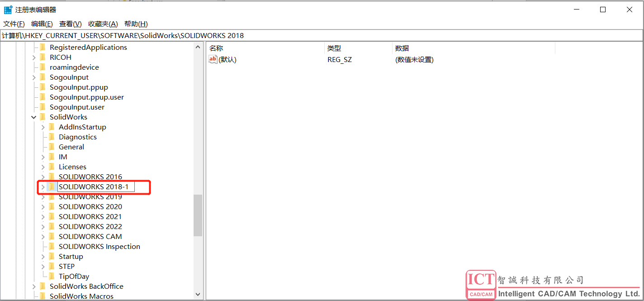Expand the SOLIDWORKS CAM subkey
Image resolution: width=644 pixels, height=301 pixels.
[43, 237]
